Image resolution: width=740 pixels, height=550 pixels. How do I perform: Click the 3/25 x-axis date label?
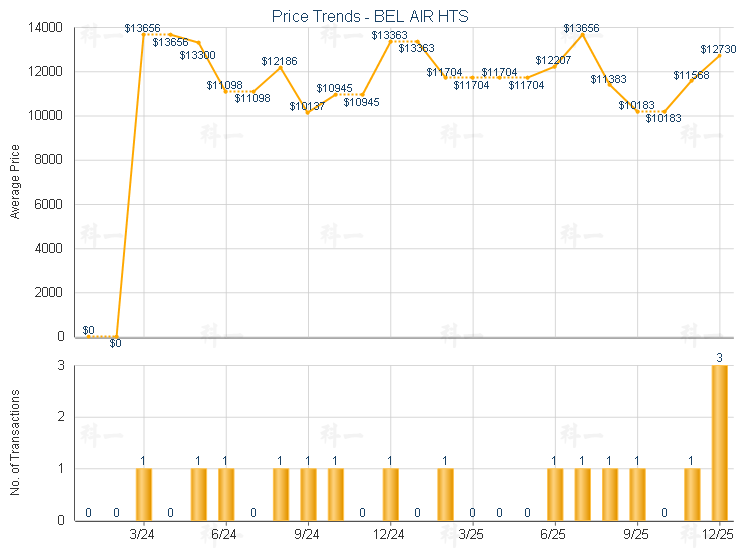(472, 534)
